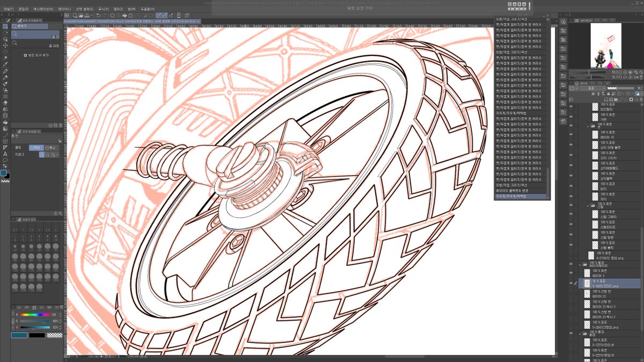Open the 파일(F) menu

pos(9,9)
